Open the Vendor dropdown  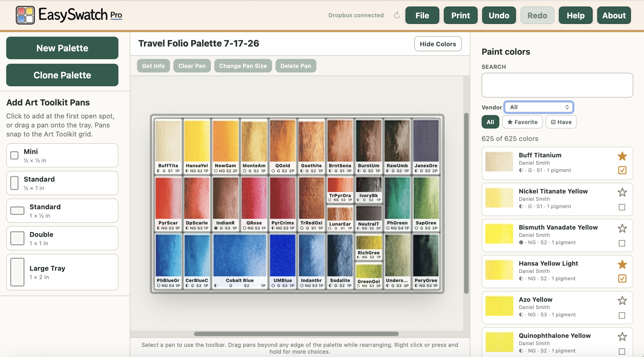click(539, 107)
